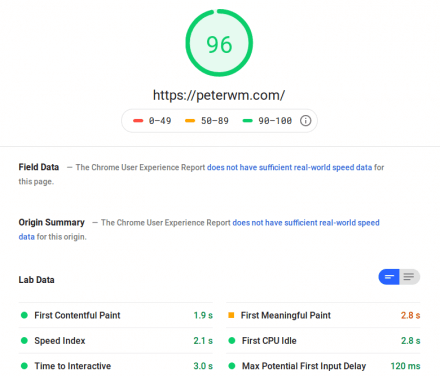Click the 1.9 s value

203,315
